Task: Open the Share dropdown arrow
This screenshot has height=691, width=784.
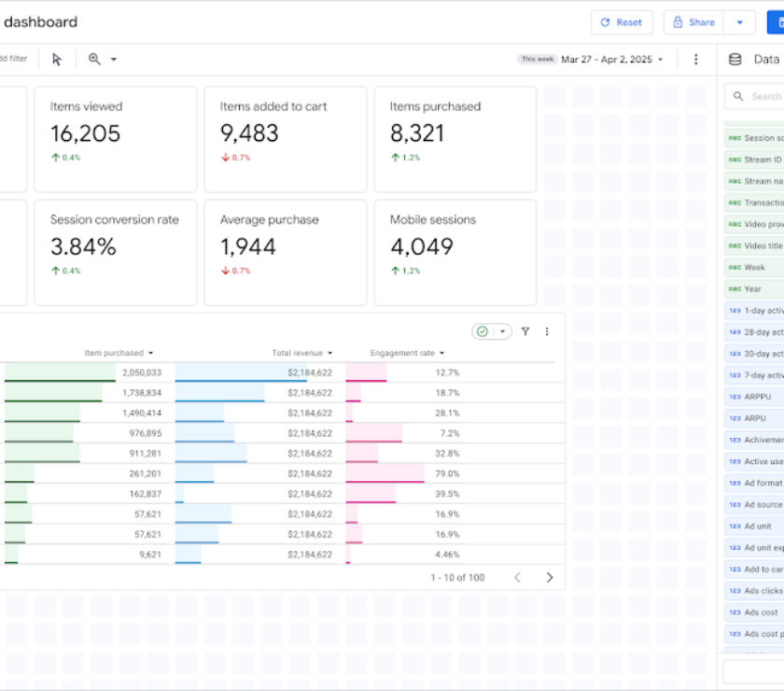Action: coord(739,22)
